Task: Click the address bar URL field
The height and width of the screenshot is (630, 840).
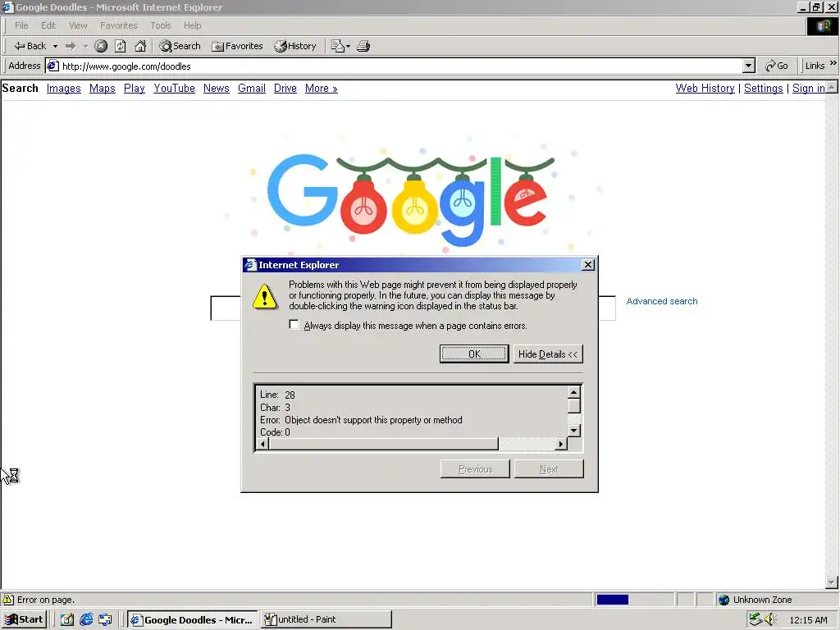Action: point(394,66)
